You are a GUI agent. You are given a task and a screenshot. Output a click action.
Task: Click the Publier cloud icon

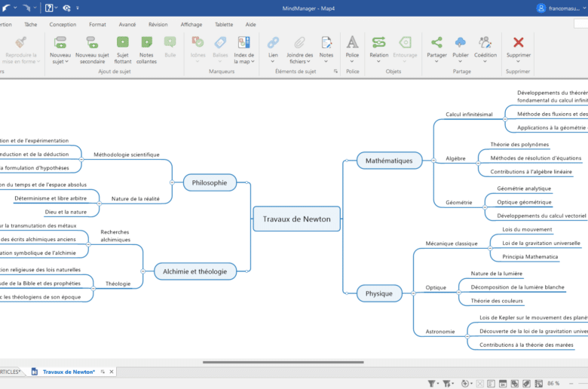tap(460, 43)
